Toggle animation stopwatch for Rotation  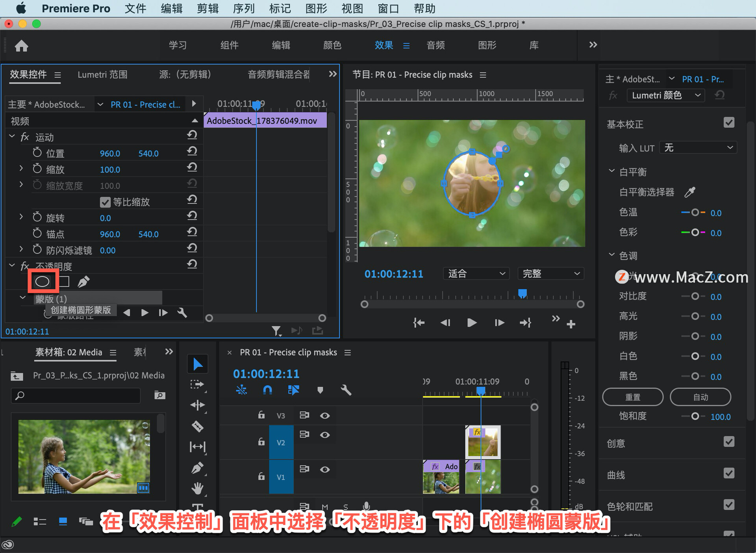tap(37, 217)
